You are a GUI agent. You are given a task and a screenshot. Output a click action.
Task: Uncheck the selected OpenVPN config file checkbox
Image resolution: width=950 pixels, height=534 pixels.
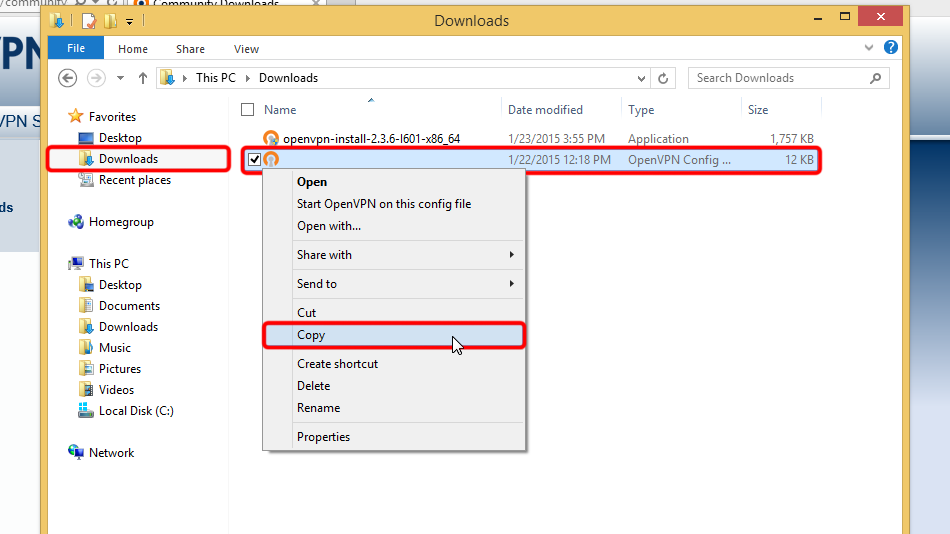pos(254,160)
